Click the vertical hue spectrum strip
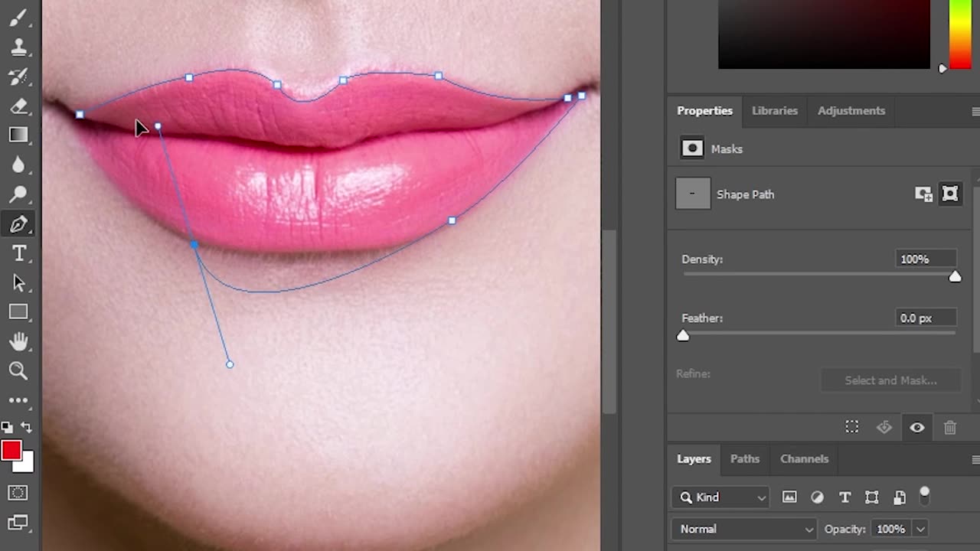 tap(960, 34)
